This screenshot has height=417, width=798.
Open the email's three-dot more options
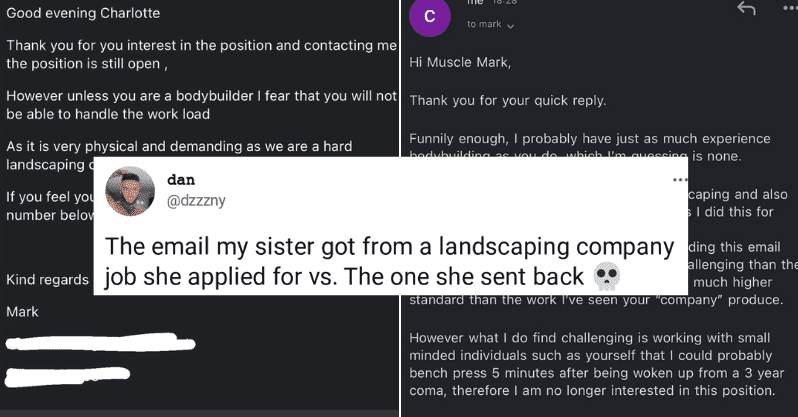[790, 8]
